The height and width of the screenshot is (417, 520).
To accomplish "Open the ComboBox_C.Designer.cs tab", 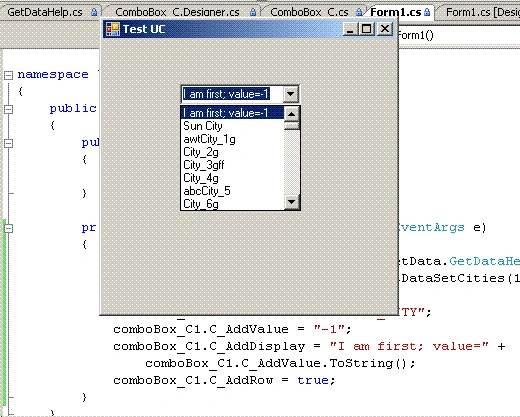I will [177, 12].
